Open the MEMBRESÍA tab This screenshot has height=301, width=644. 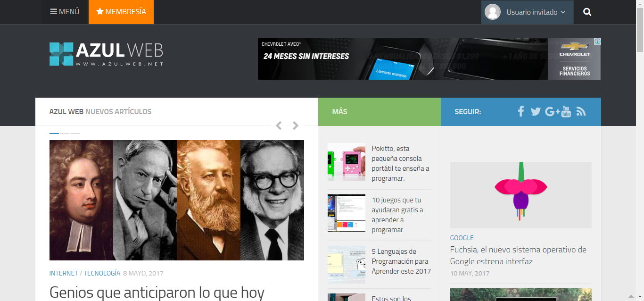[x=121, y=12]
